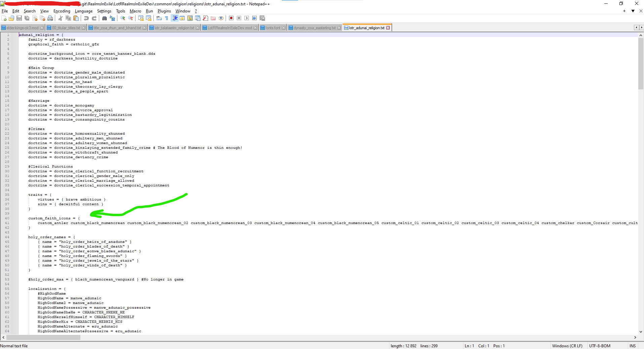The height and width of the screenshot is (349, 644).
Task: Close the current document via the toolbar Close icon
Action: [35, 18]
